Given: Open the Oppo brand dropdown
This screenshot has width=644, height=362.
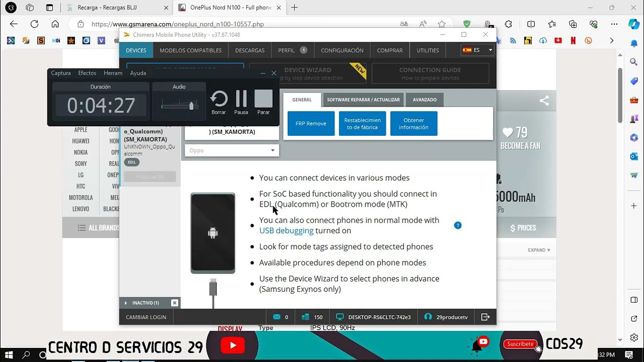Looking at the screenshot, I should [232, 150].
